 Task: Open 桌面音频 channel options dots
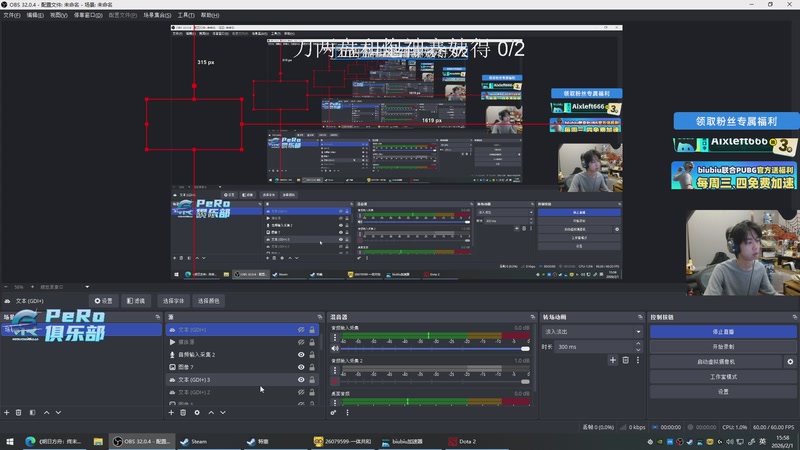coord(335,402)
